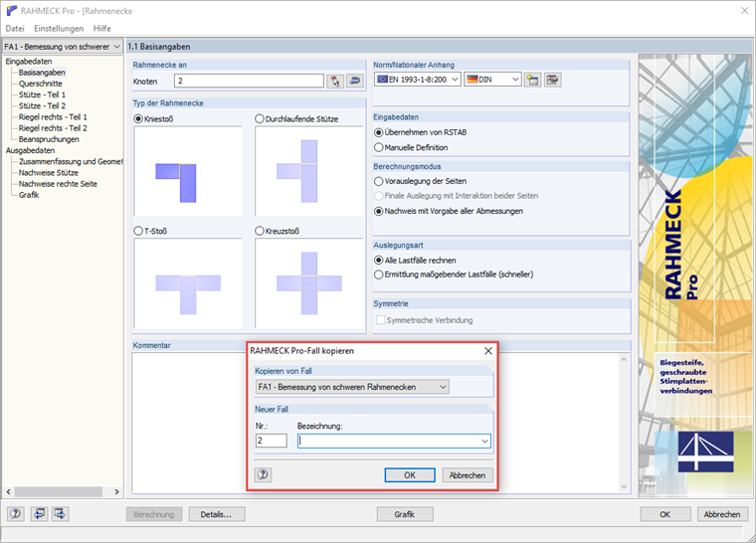Go to previous input window icon

coord(39,513)
